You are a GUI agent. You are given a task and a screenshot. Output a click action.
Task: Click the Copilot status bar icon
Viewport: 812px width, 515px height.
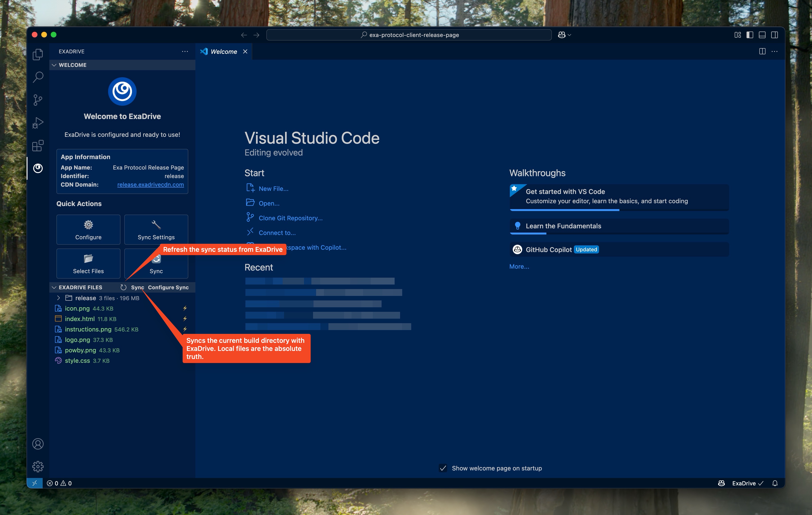(x=721, y=483)
